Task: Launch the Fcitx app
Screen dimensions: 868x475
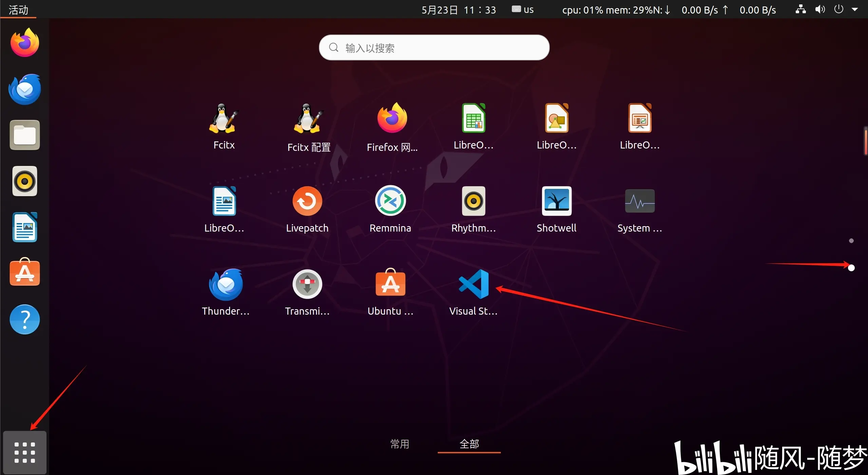Action: pyautogui.click(x=224, y=127)
